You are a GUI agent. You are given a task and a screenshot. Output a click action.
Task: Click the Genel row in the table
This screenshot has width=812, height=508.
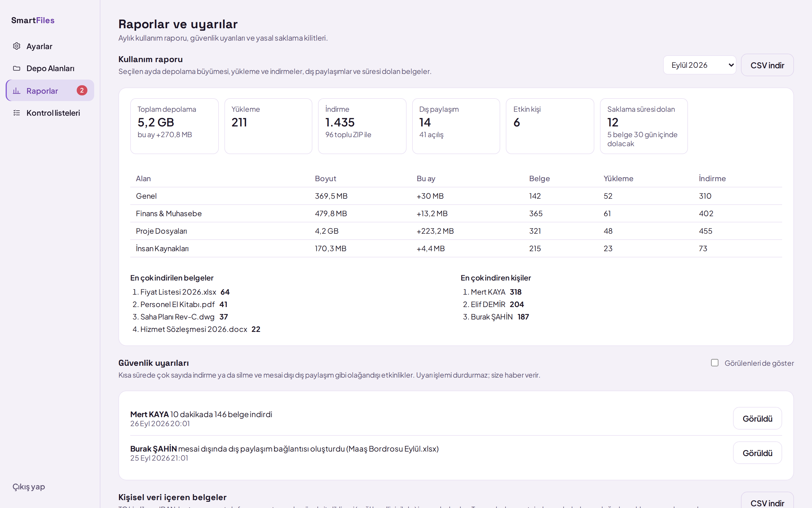pos(456,196)
